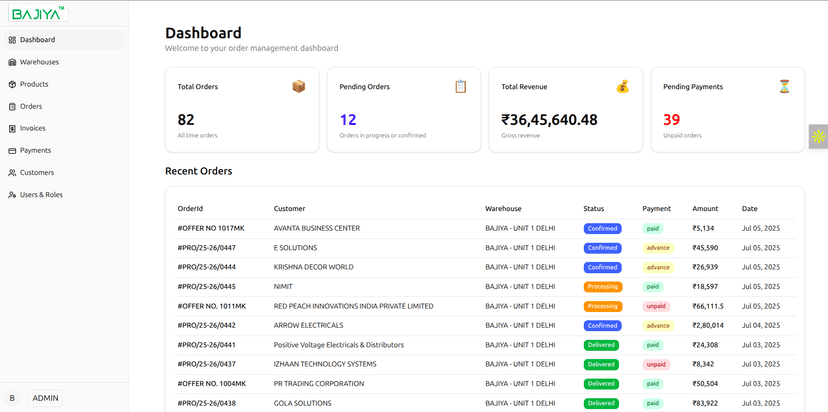Click the Customers people icon
Image resolution: width=828 pixels, height=412 pixels.
(13, 173)
